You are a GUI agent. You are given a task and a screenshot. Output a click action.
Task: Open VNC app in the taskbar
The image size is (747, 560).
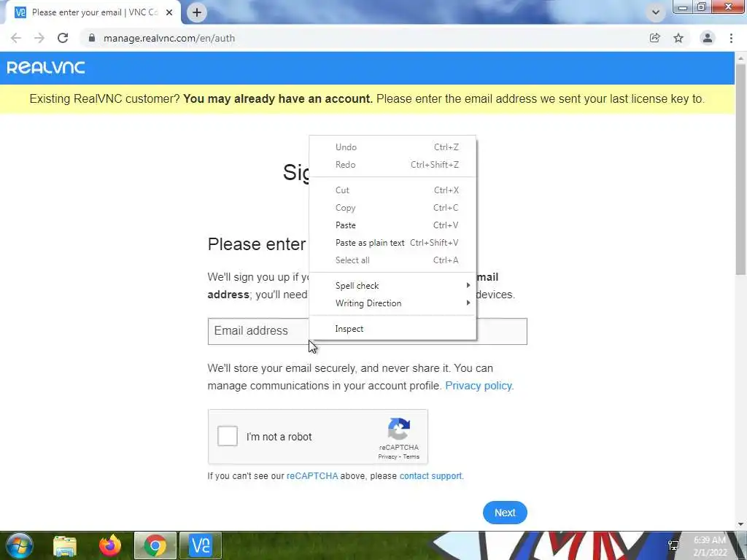point(201,545)
